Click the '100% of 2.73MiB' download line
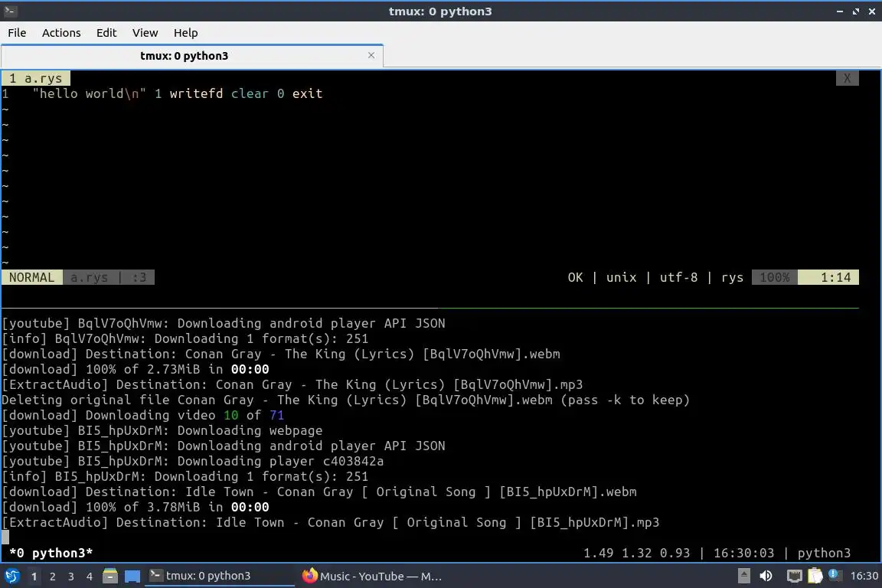 point(136,369)
